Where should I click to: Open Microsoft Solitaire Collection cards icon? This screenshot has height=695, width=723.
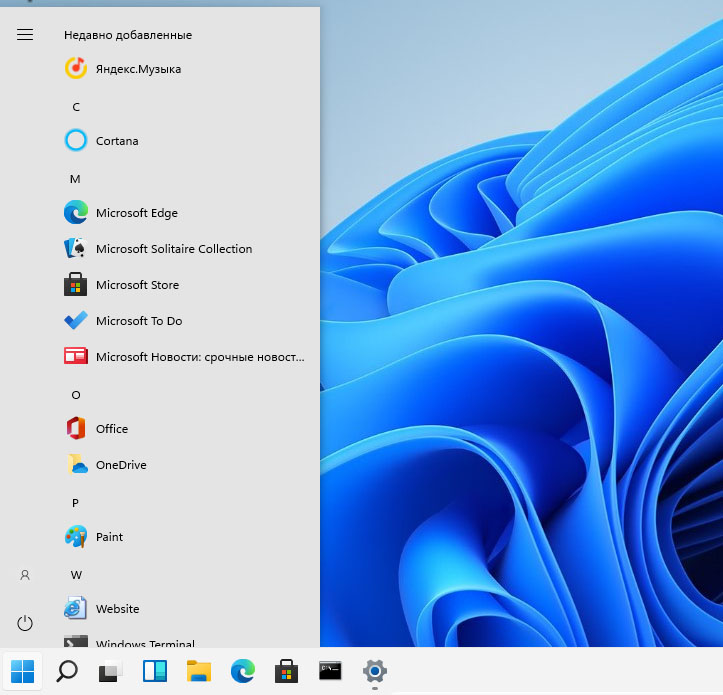click(76, 248)
